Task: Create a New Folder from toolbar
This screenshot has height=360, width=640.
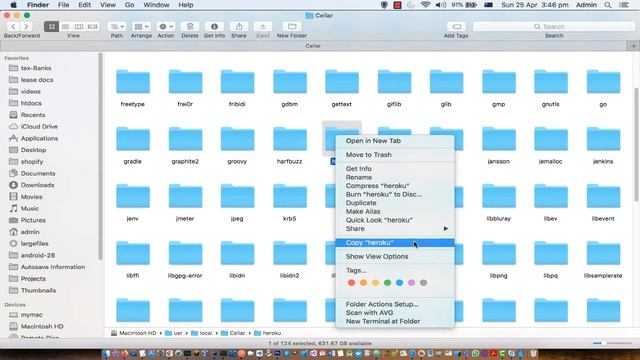Action: point(292,27)
